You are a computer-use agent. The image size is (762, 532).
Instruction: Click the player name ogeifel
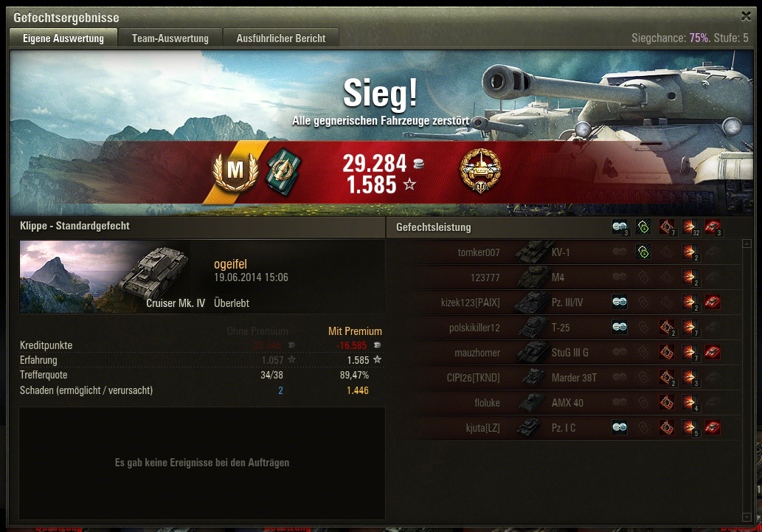230,264
